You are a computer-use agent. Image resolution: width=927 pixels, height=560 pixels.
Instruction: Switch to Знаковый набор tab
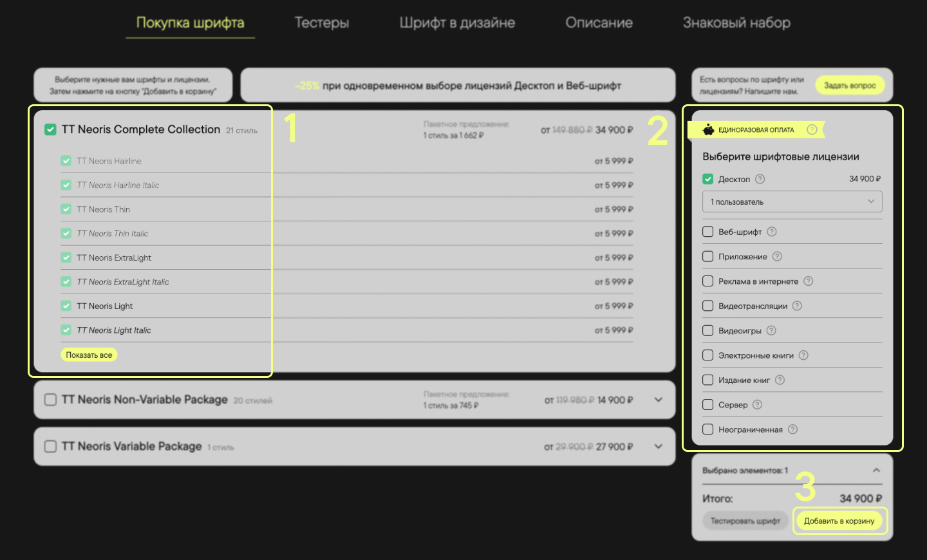736,23
